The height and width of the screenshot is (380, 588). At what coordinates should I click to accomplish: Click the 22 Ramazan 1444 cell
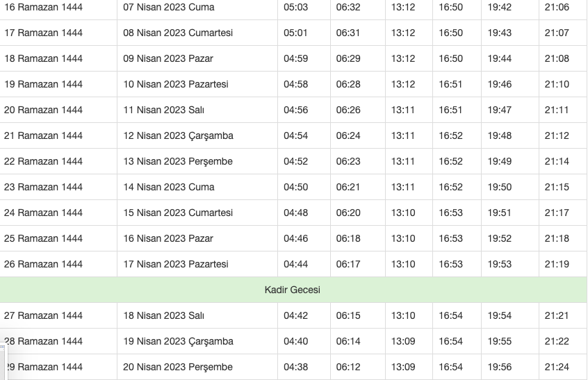pyautogui.click(x=43, y=161)
